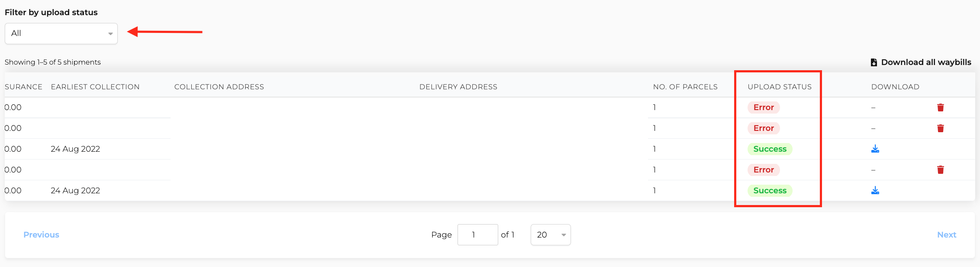
Task: Click the first Error status badge
Action: 763,107
